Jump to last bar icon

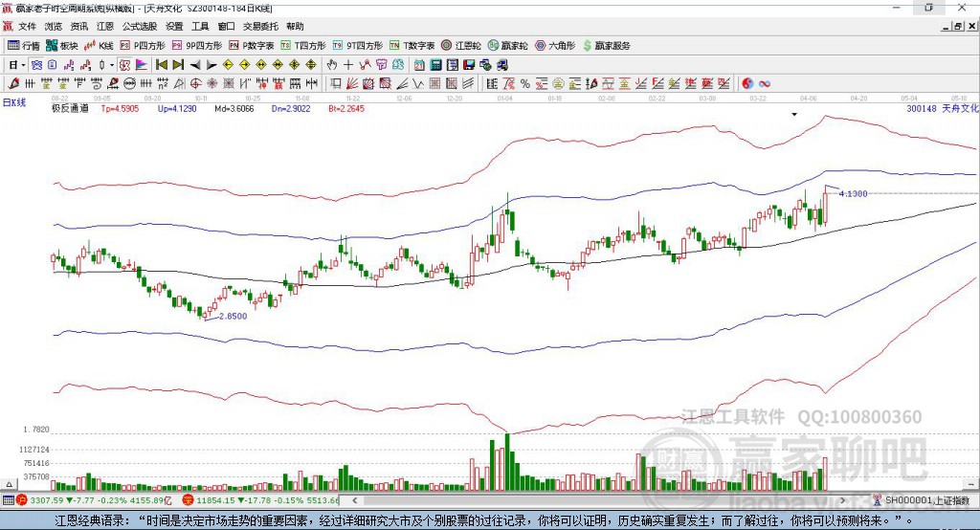[x=178, y=65]
